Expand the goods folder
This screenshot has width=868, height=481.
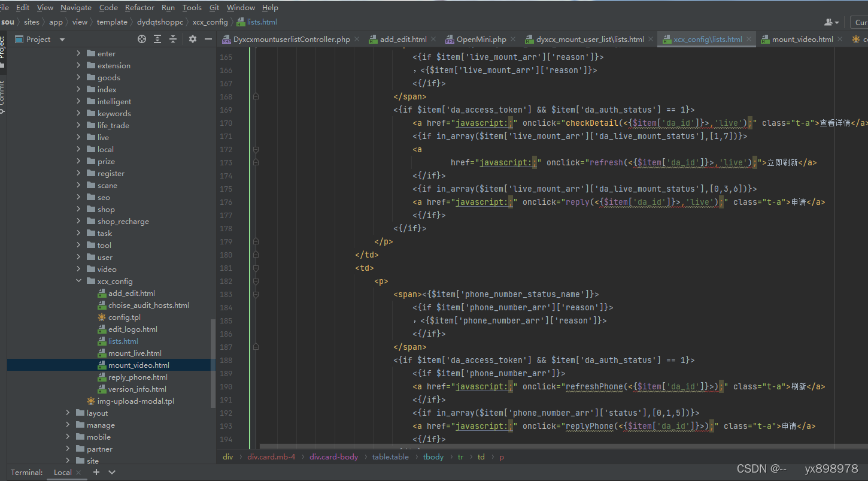[78, 77]
